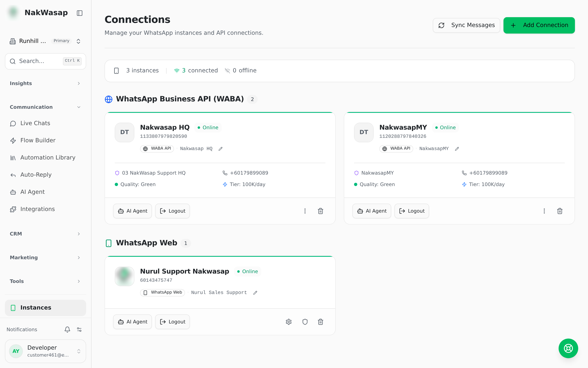Open Integrations page

click(46, 209)
